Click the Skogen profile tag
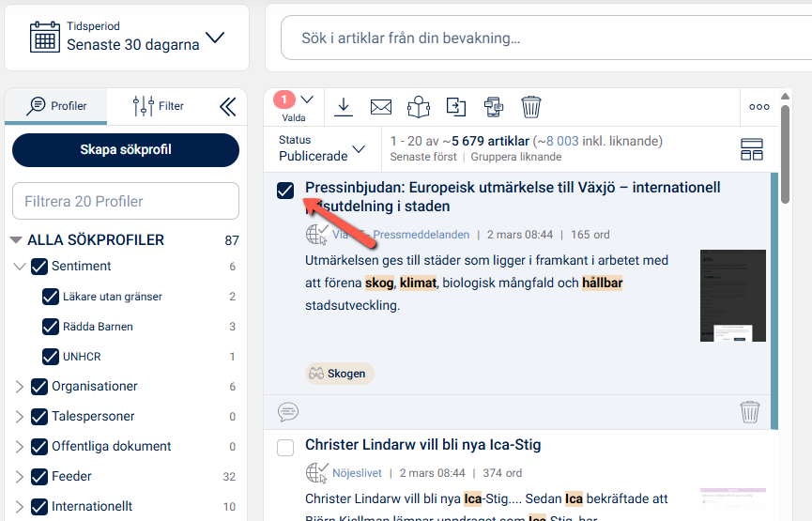 (339, 374)
